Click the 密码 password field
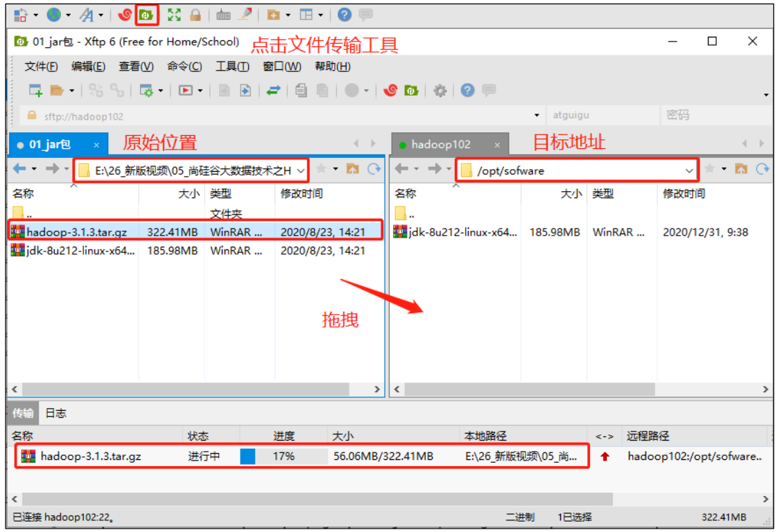 coord(716,116)
